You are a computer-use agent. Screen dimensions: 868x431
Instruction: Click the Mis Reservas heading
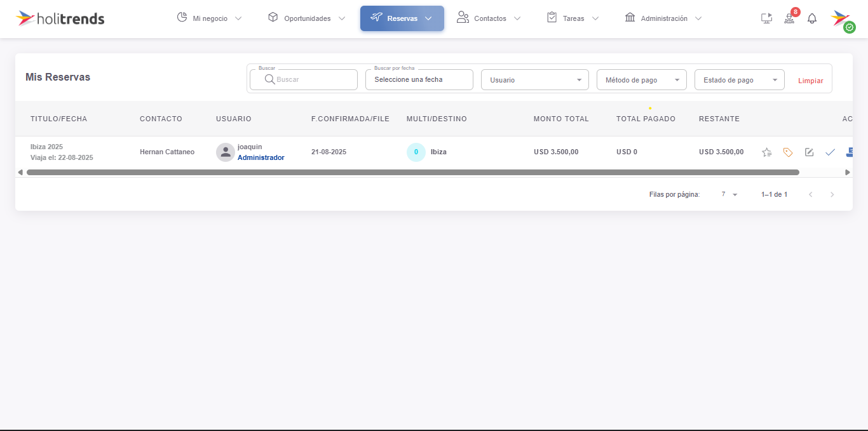click(58, 77)
